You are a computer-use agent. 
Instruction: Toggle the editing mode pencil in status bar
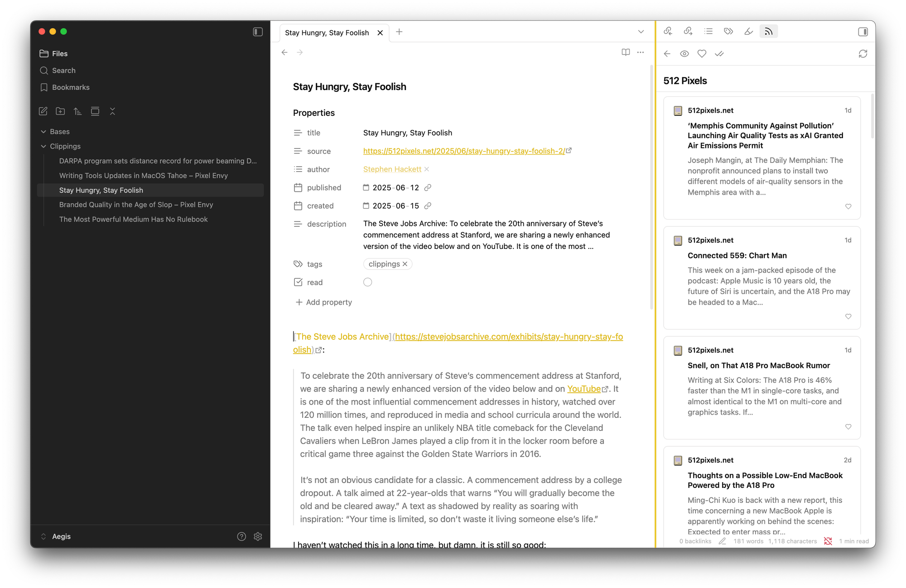coord(723,541)
